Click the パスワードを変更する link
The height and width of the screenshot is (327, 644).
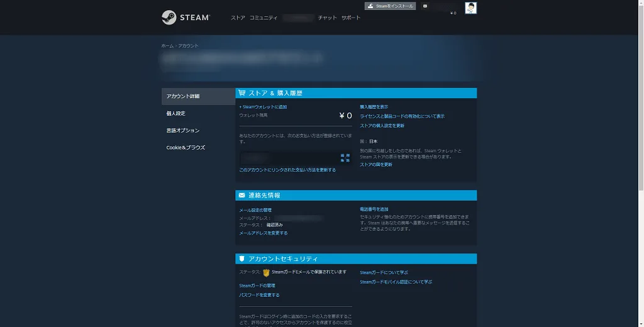pyautogui.click(x=259, y=295)
